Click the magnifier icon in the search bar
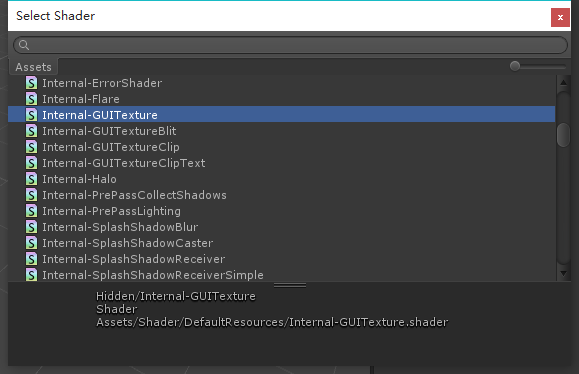This screenshot has height=374, width=579. point(24,45)
